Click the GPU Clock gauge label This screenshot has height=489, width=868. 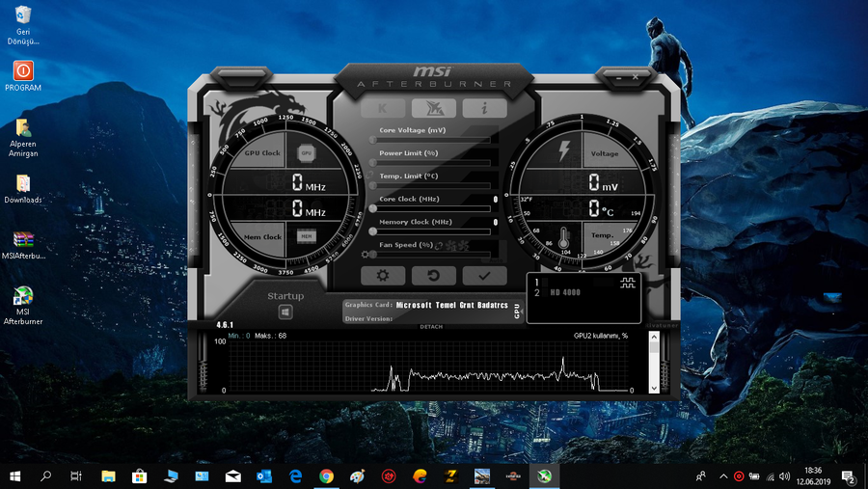click(262, 152)
